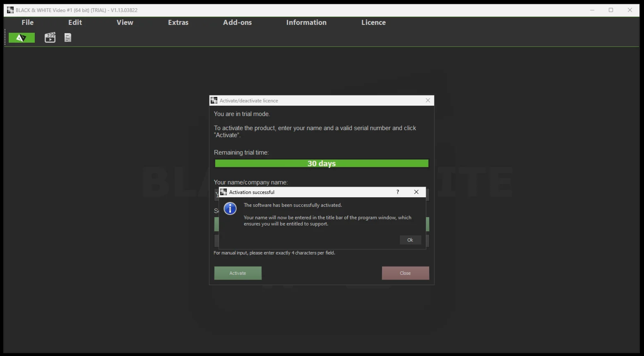Click the "For manual input" hint text
Image resolution: width=644 pixels, height=356 pixels.
point(274,253)
